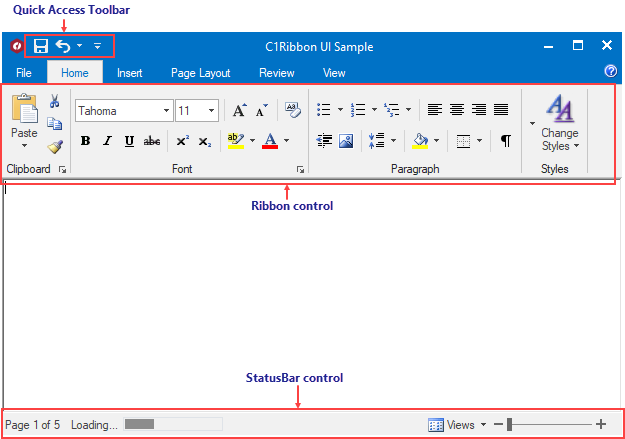Click the Change Styles button
The height and width of the screenshot is (439, 625).
[560, 123]
